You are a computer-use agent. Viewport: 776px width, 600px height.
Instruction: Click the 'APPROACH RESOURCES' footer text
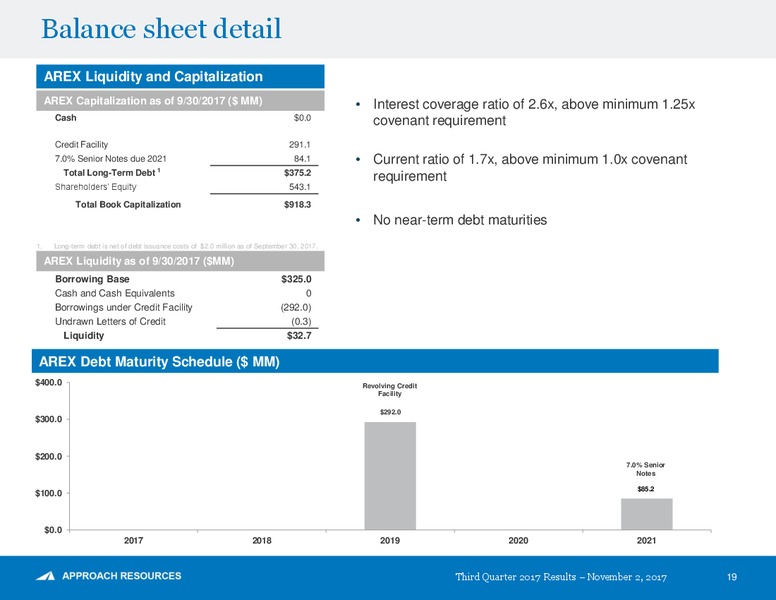pyautogui.click(x=122, y=576)
